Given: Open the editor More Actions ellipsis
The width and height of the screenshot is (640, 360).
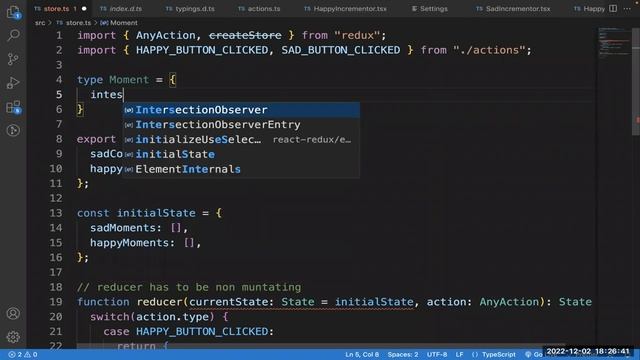Looking at the screenshot, I should click(627, 8).
